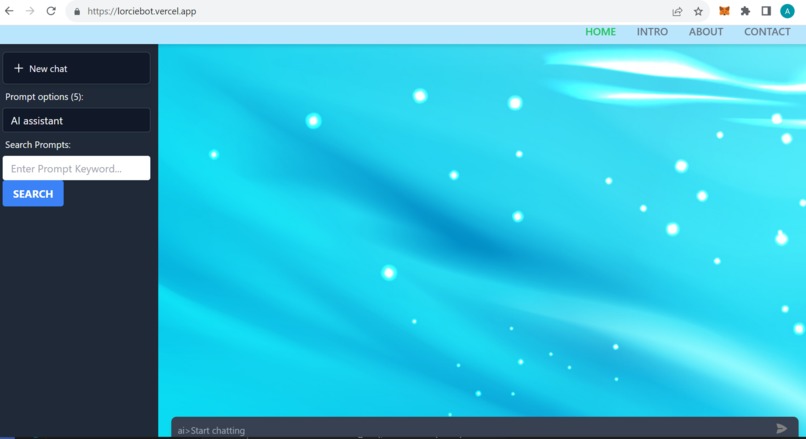Viewport: 806px width, 439px height.
Task: Click the padlock site info icon
Action: coord(77,11)
